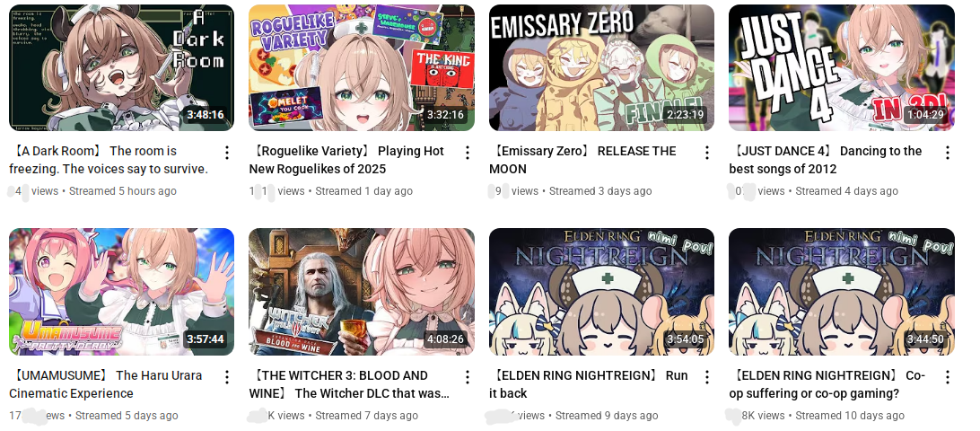Open options menu for Roguelike Variety video
Viewport: 980px width, 431px height.
tap(467, 153)
